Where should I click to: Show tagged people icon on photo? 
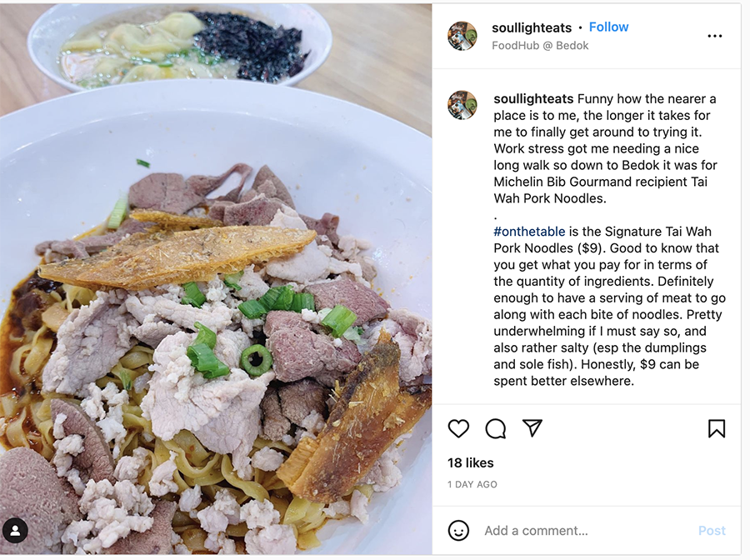click(x=15, y=530)
